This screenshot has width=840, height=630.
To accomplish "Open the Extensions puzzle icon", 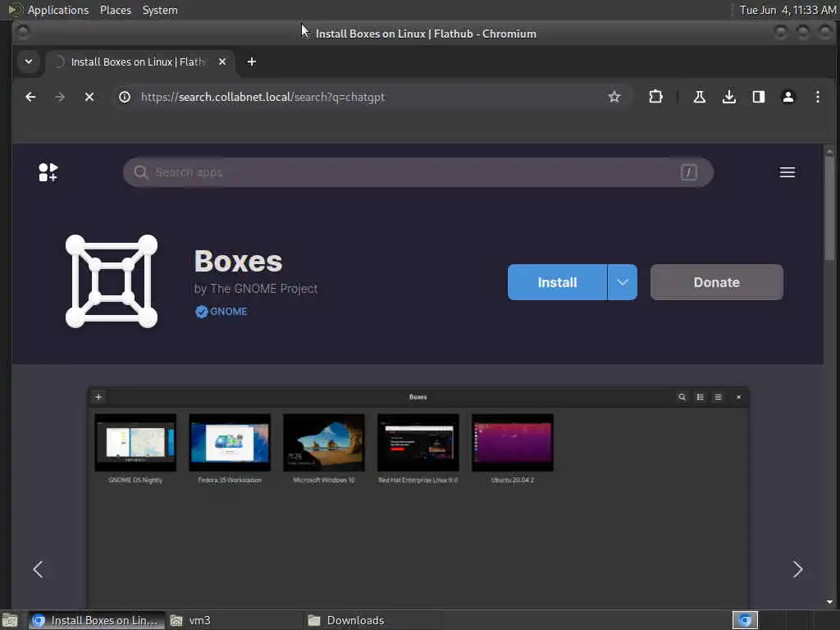I will point(655,97).
